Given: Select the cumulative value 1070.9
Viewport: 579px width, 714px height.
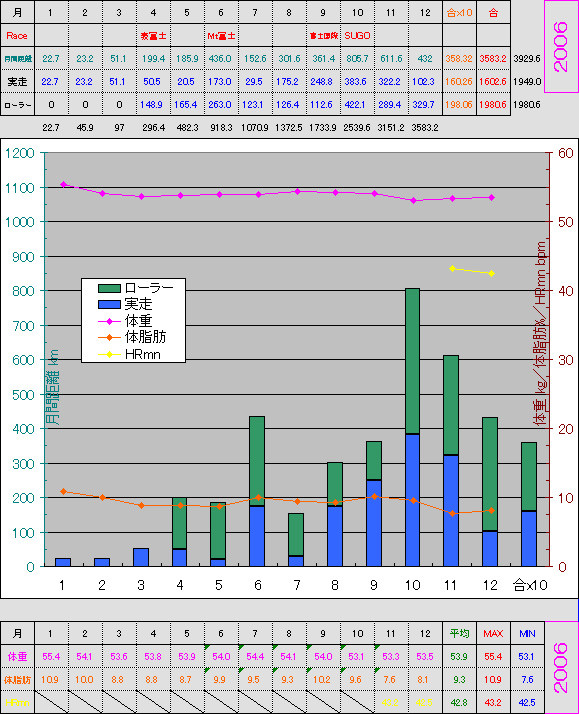Looking at the screenshot, I should (255, 128).
